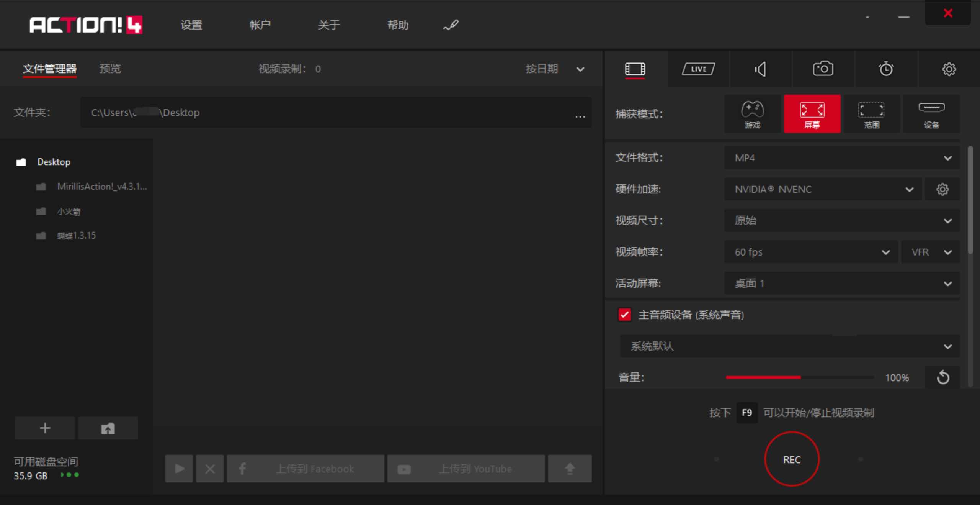Expand the 系统默认 audio device dropdown

point(789,346)
